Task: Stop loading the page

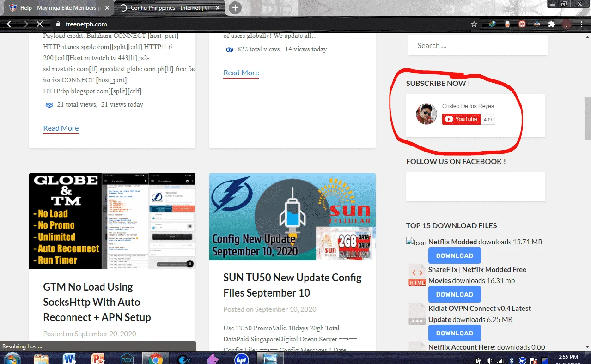Action: tap(39, 24)
